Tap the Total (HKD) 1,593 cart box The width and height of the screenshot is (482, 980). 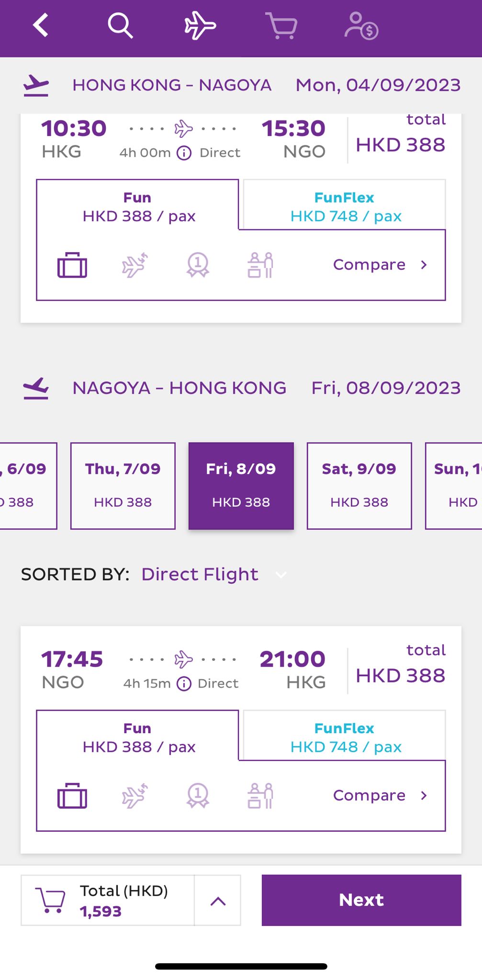click(108, 901)
